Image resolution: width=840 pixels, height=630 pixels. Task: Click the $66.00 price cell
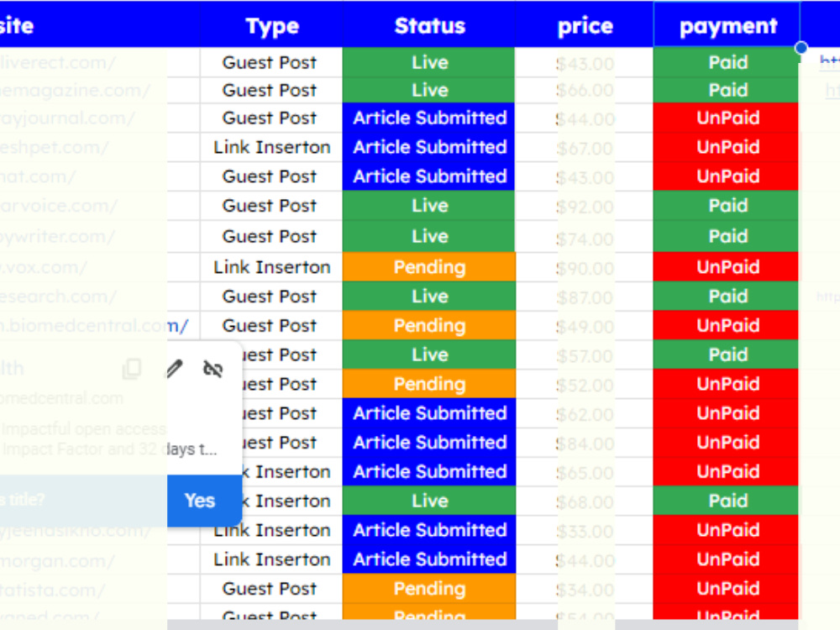[x=585, y=90]
